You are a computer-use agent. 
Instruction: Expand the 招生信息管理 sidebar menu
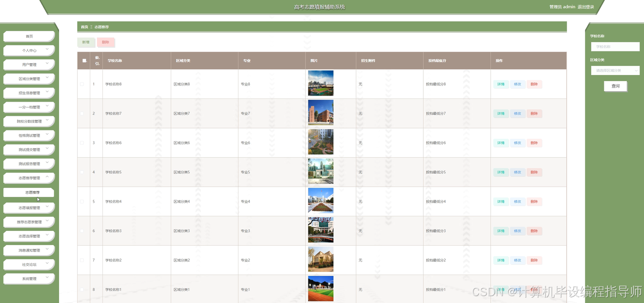[x=29, y=93]
